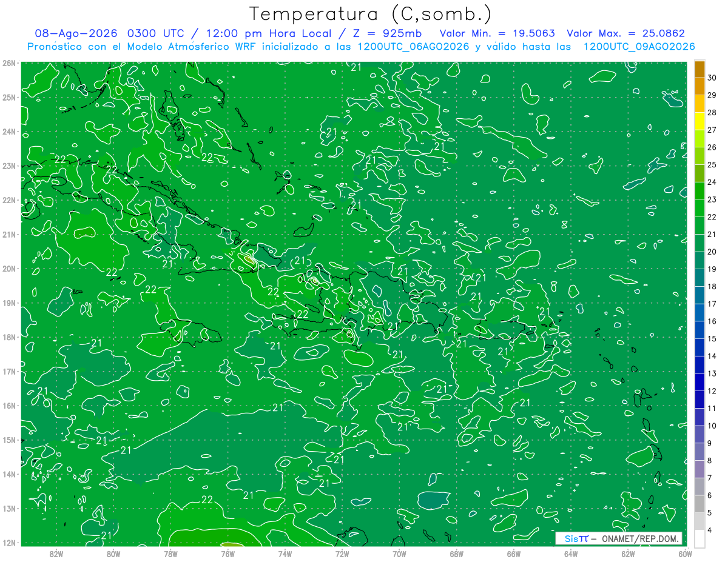Click the "14N" latitude label

[8, 474]
